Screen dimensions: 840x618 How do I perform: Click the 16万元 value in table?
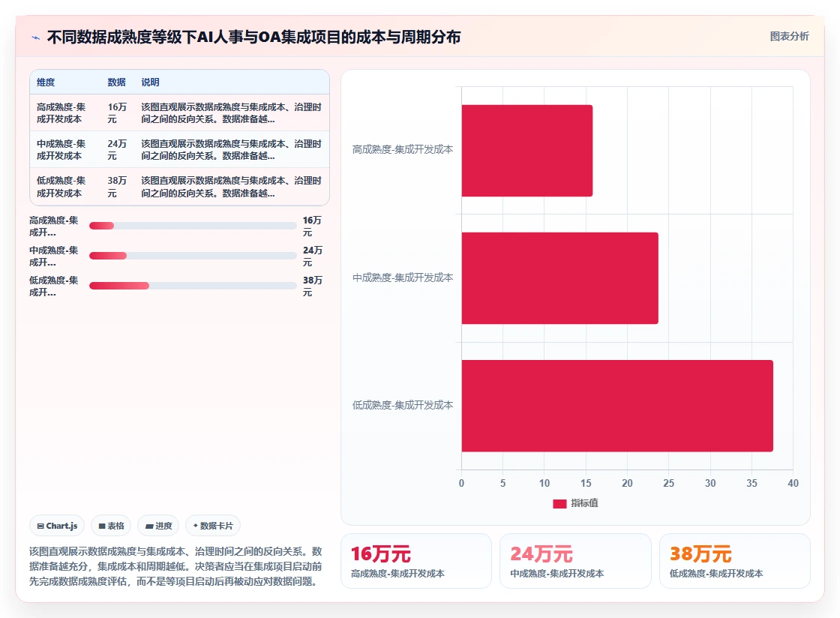pos(117,113)
